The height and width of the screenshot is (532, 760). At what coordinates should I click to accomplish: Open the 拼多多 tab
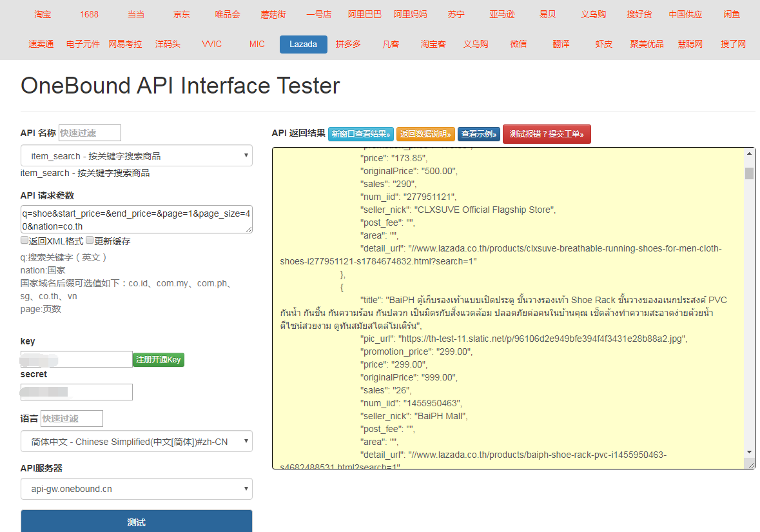coord(348,44)
